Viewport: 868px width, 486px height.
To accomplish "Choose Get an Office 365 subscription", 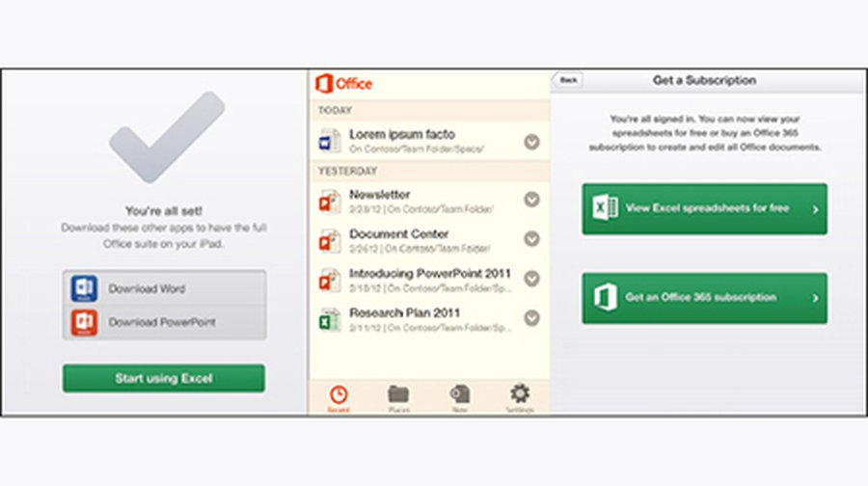I will pos(705,298).
